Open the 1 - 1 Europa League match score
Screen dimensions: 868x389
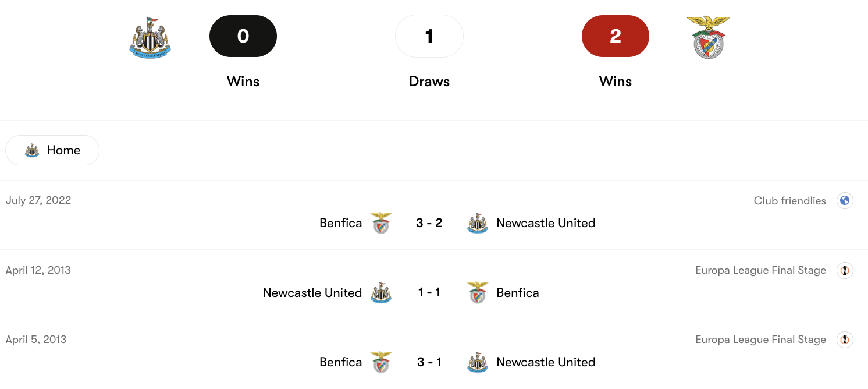[x=429, y=292]
